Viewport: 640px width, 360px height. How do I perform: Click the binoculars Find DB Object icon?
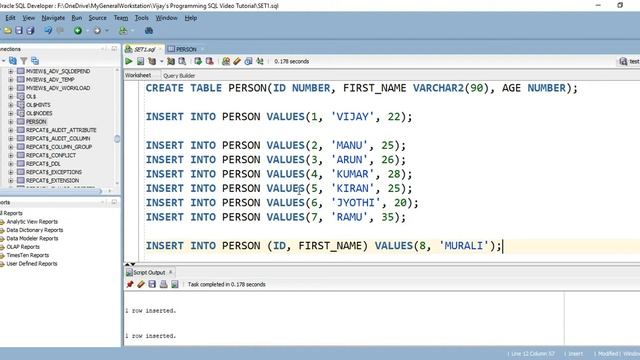pyautogui.click(x=149, y=31)
